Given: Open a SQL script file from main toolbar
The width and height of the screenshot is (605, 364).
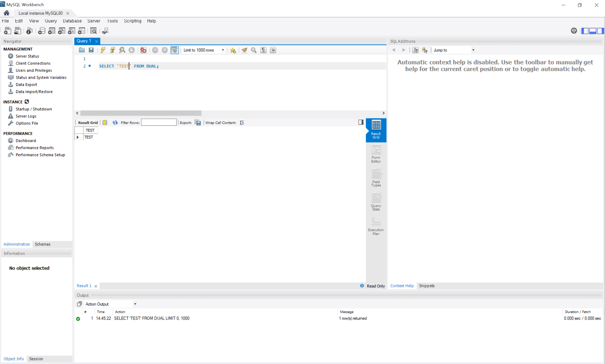Looking at the screenshot, I should 18,31.
